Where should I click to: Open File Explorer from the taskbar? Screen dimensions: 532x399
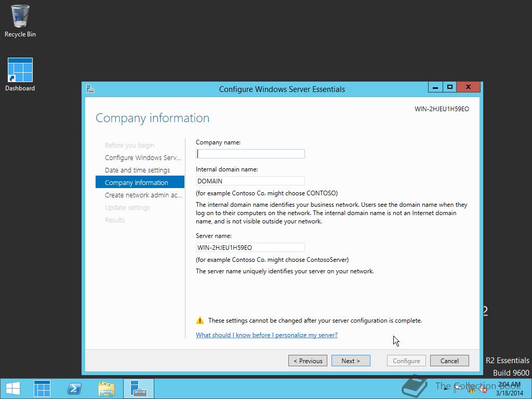(x=106, y=389)
